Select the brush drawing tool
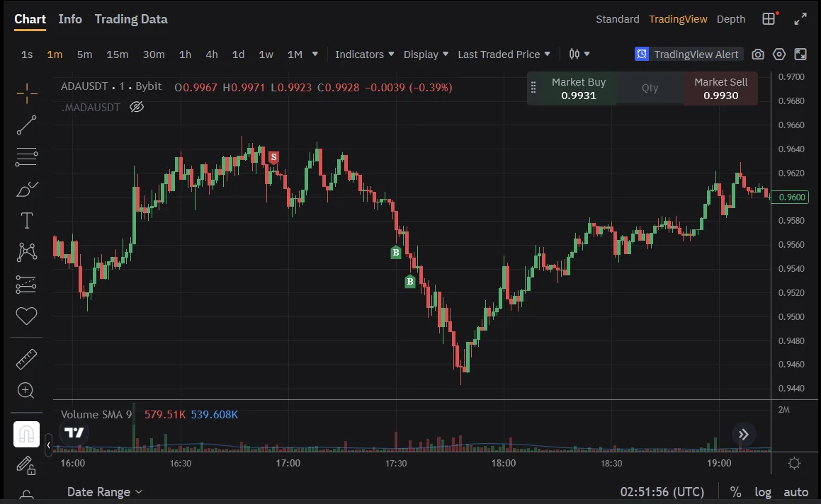The width and height of the screenshot is (821, 504). [27, 189]
